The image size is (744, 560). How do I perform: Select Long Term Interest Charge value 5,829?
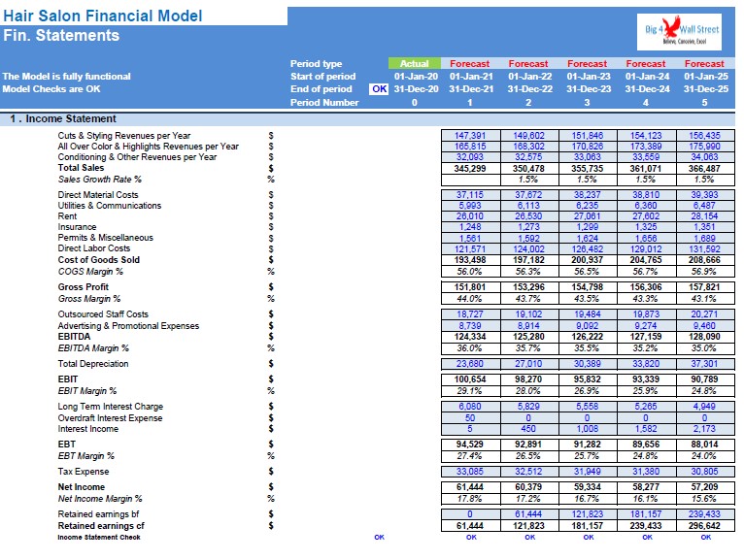pos(529,407)
